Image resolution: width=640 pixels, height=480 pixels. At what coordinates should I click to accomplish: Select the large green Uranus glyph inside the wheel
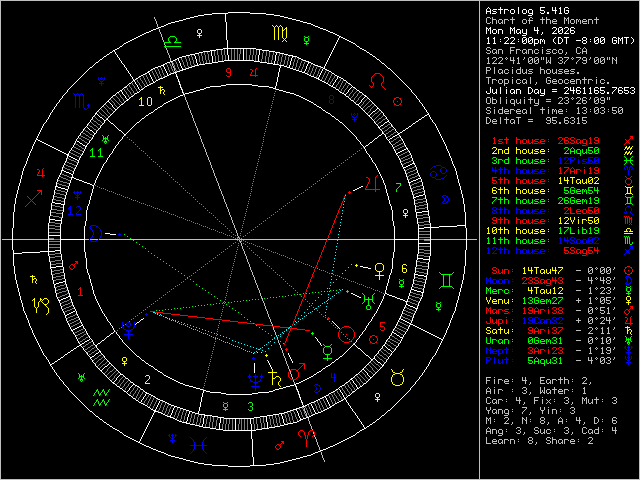(x=368, y=302)
